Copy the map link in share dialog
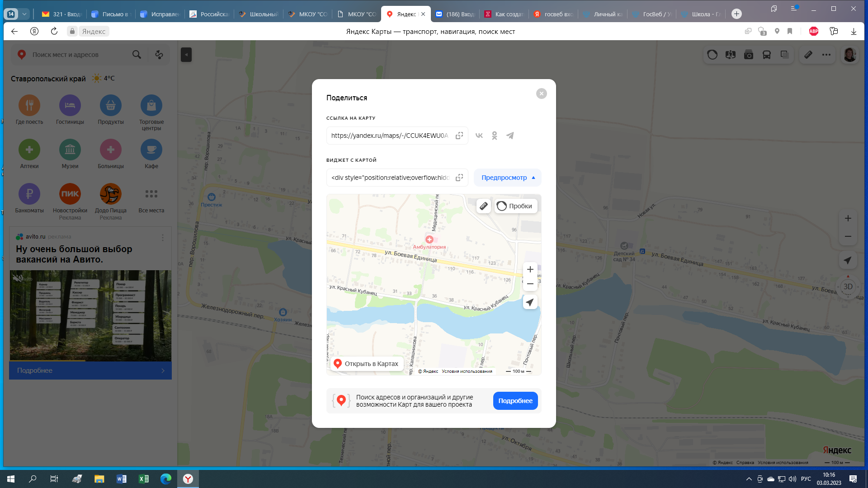This screenshot has height=488, width=868. [459, 136]
